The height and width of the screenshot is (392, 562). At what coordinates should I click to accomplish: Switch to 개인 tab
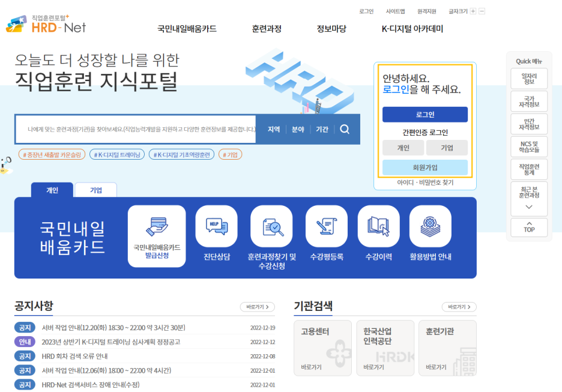coord(52,190)
